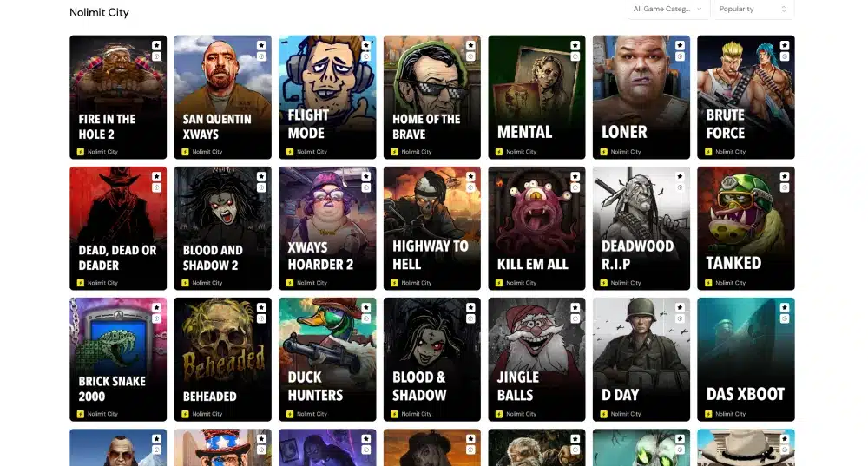Star the San Quentin xWays game
The width and height of the screenshot is (868, 466).
pyautogui.click(x=261, y=45)
